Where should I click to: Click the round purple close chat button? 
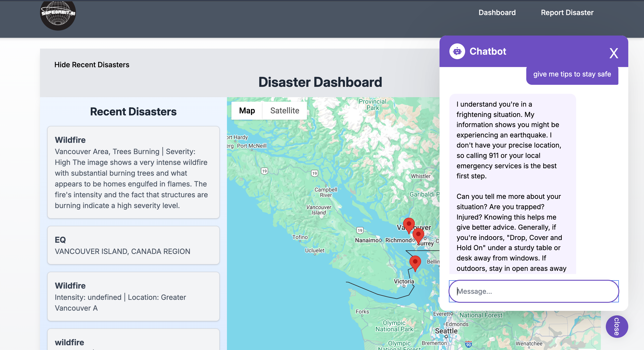tap(617, 326)
